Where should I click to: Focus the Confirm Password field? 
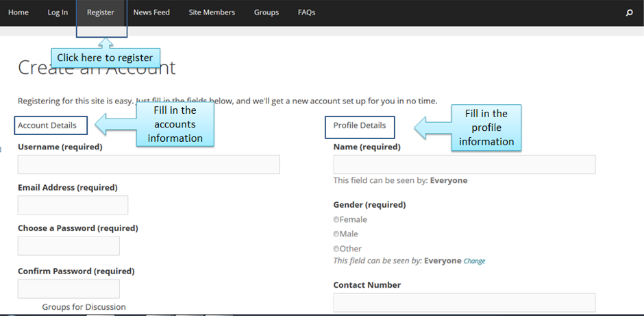tap(69, 289)
